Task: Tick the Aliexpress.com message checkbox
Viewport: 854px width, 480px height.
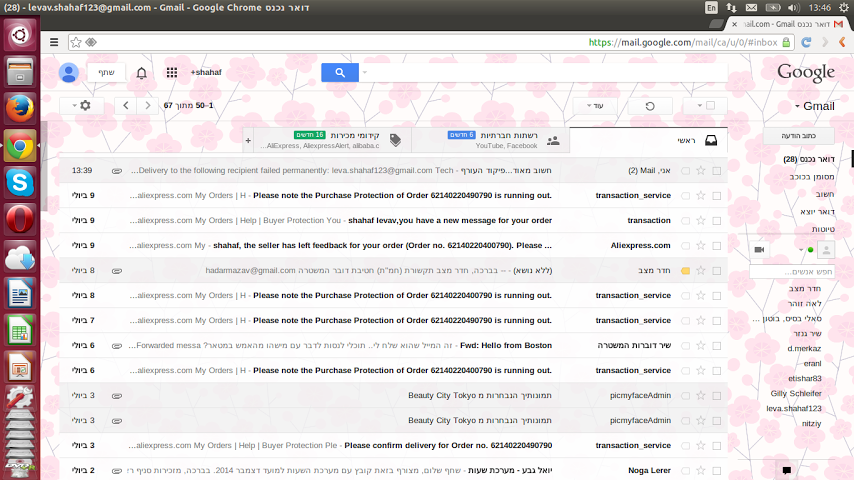Action: click(x=717, y=246)
